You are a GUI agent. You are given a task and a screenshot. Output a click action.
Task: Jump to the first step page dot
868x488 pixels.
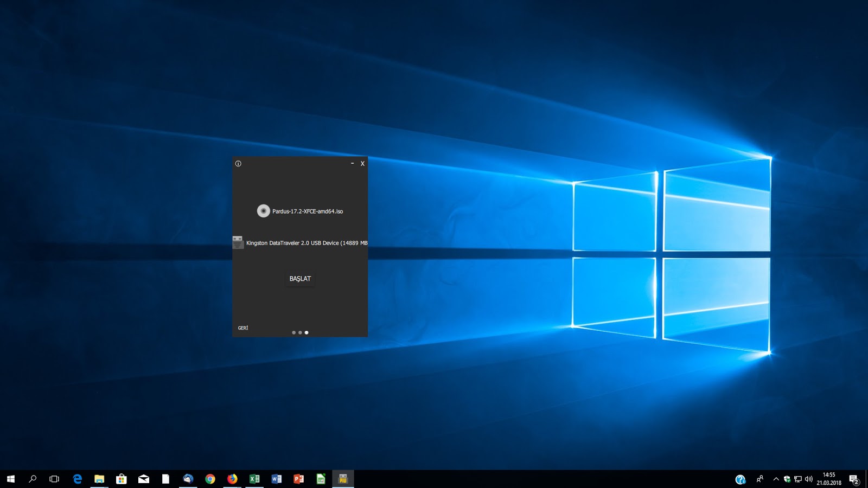point(294,332)
